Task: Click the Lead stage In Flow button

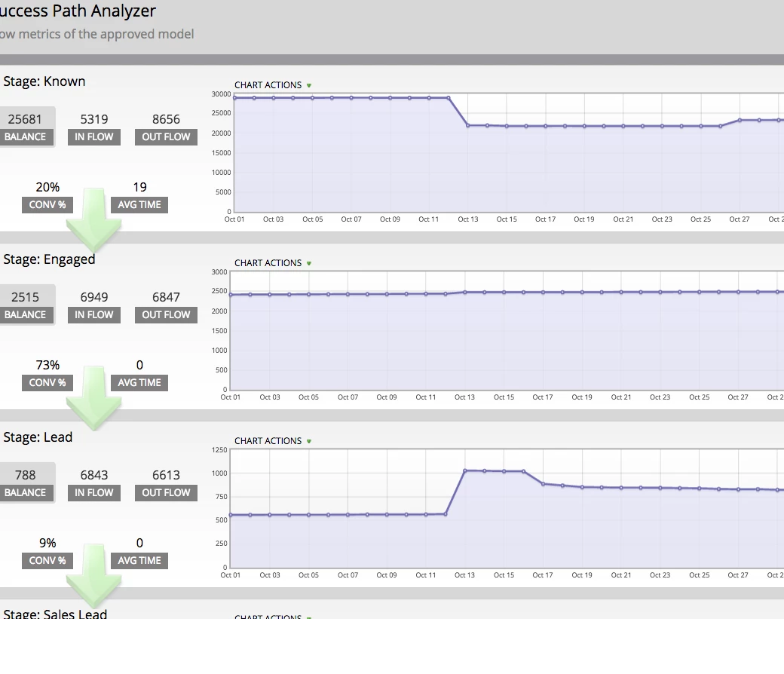Action: pyautogui.click(x=94, y=493)
